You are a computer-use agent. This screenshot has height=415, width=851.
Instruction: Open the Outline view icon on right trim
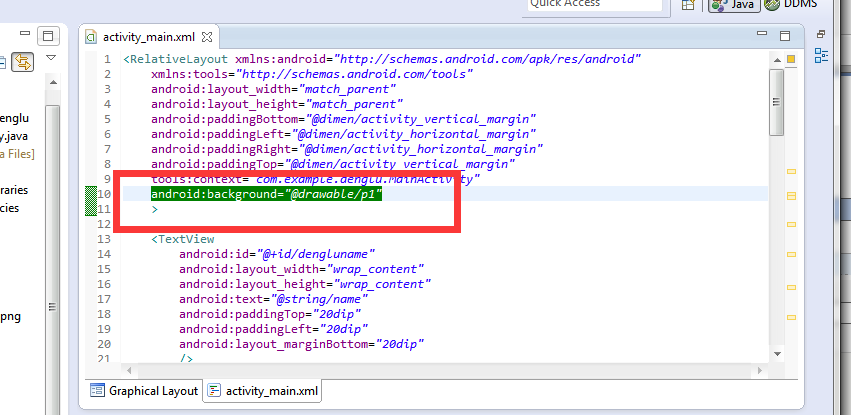point(821,55)
